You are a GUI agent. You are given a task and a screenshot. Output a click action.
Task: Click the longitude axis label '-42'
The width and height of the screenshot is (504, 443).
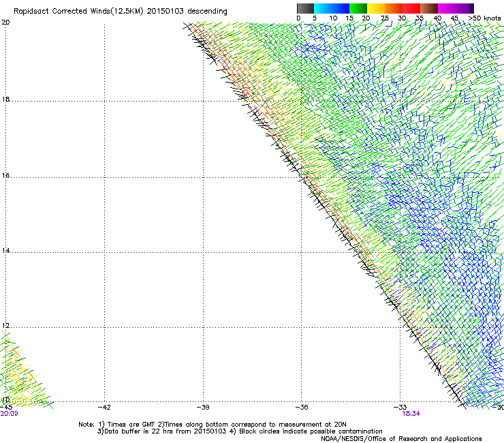104,408
